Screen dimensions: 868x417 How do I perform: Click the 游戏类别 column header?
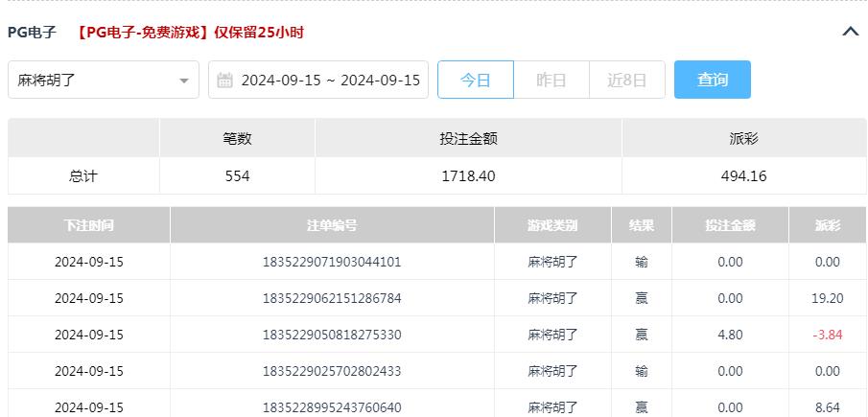[552, 225]
